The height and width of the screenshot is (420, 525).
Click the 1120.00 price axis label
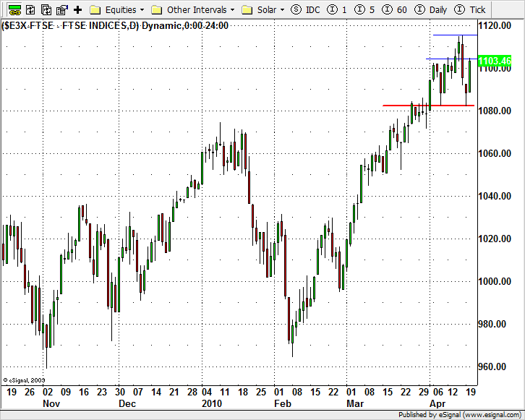pyautogui.click(x=495, y=25)
